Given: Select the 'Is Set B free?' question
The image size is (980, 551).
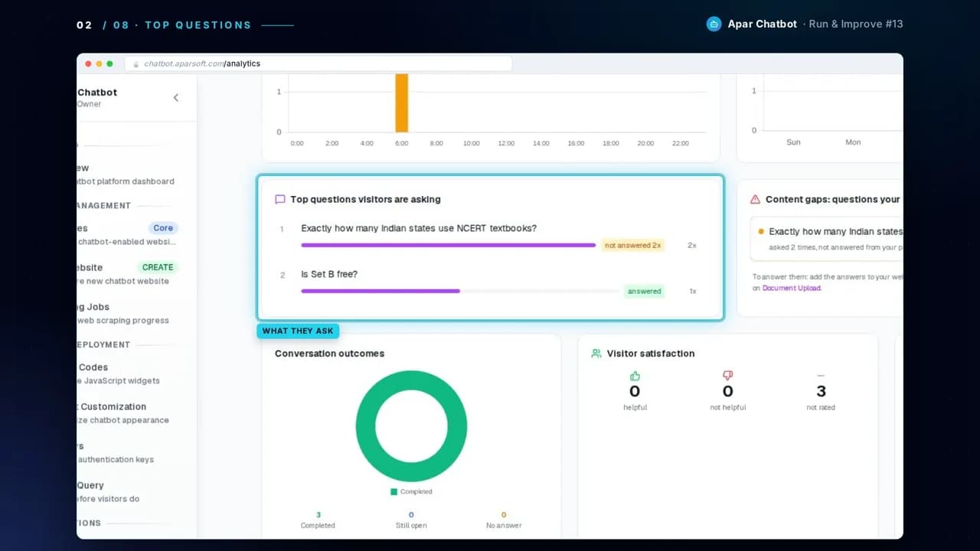Looking at the screenshot, I should coord(329,274).
